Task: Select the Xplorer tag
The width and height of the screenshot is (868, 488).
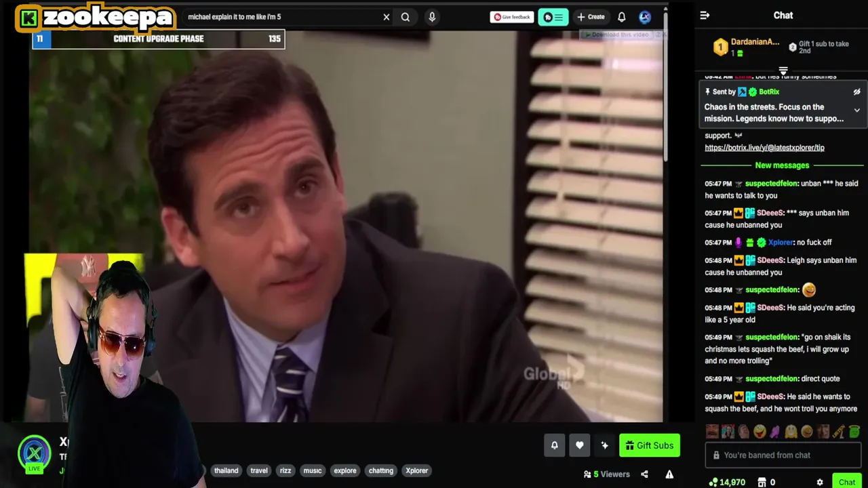Action: 417,470
